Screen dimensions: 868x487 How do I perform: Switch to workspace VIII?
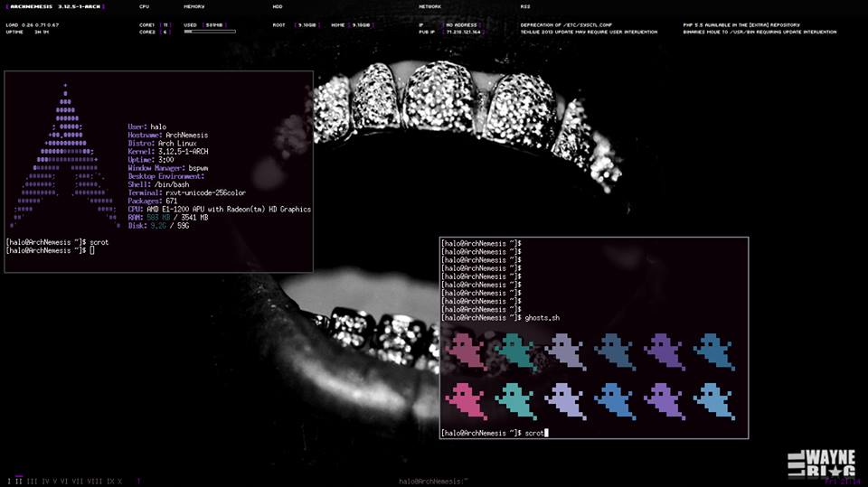[x=95, y=482]
